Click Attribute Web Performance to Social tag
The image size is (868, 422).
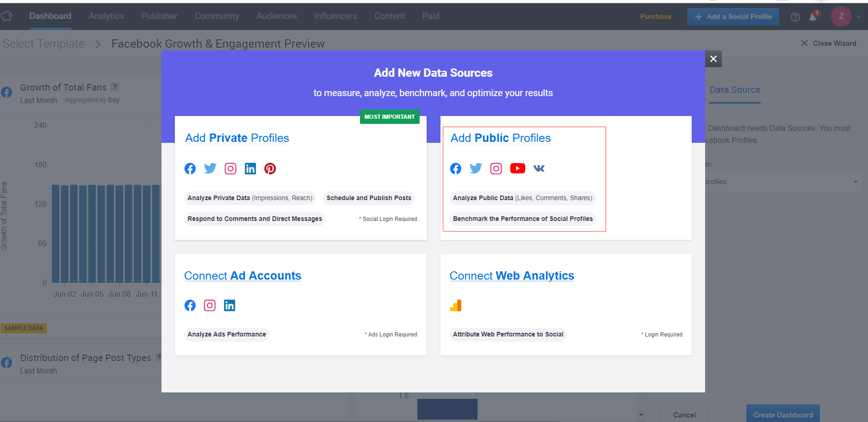coord(508,335)
